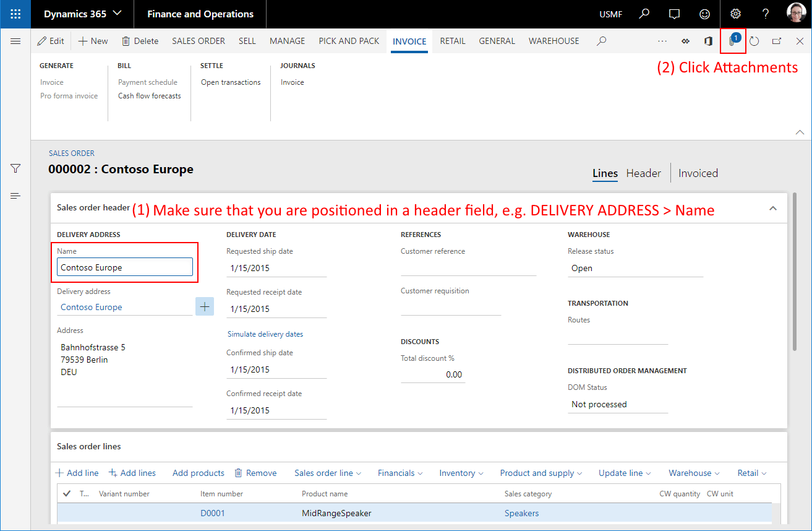Open the user profile picture
Image resolution: width=812 pixels, height=531 pixels.
(x=796, y=14)
